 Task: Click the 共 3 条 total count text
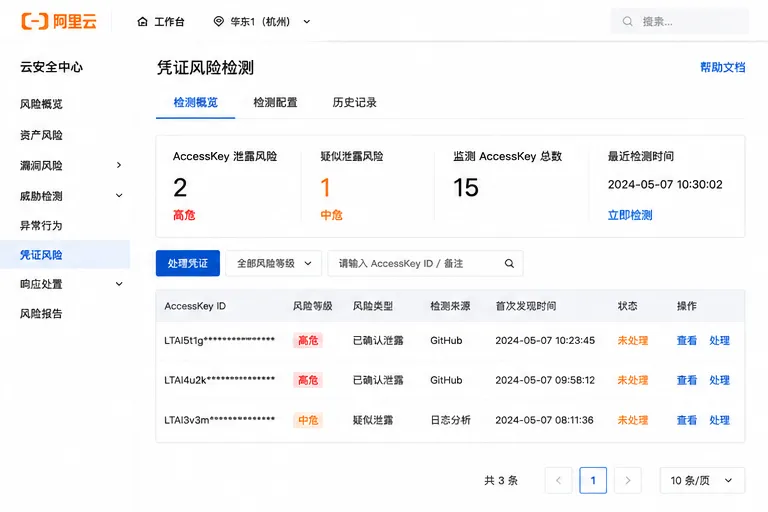pyautogui.click(x=501, y=480)
